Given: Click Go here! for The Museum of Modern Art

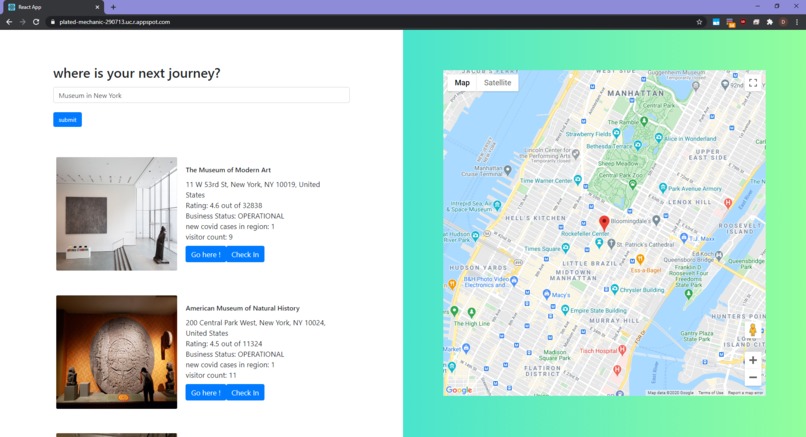Looking at the screenshot, I should click(206, 254).
